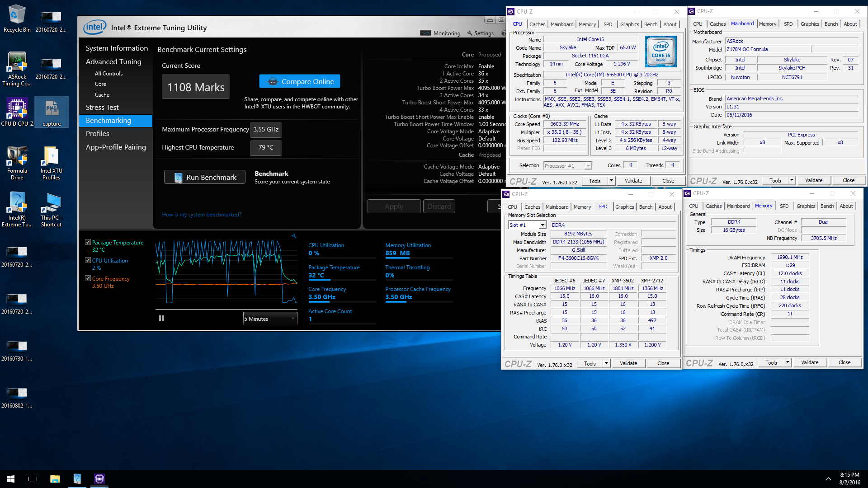Click the Discard button in XTU

pos(439,206)
